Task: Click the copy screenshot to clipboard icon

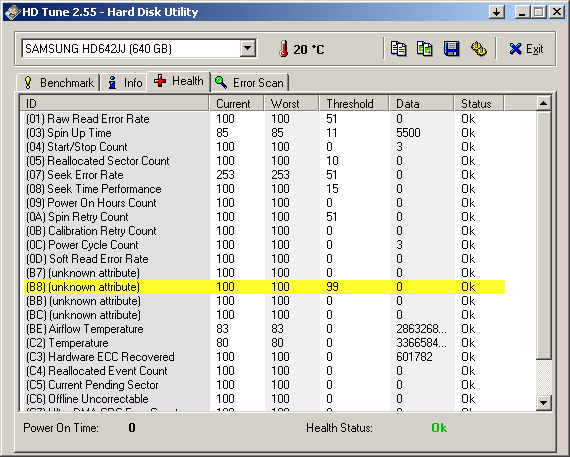Action: point(424,48)
